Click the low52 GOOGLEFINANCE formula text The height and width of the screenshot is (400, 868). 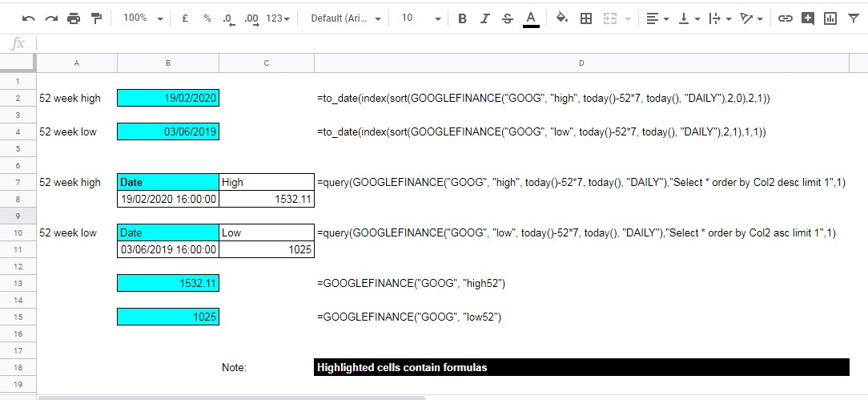(408, 317)
